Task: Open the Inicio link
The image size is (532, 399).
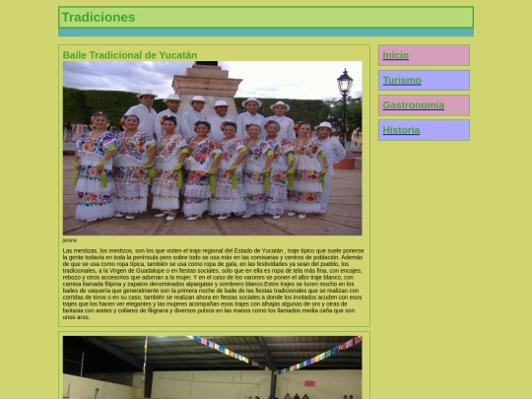Action: tap(395, 55)
